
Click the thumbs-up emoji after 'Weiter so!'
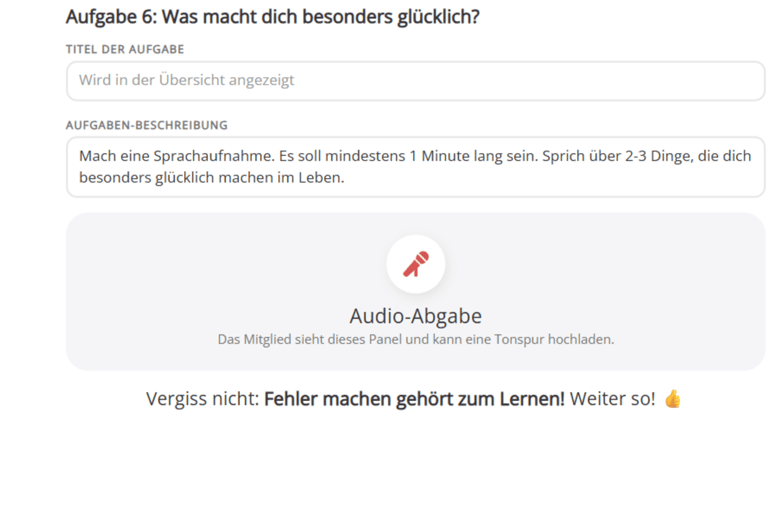coord(672,398)
